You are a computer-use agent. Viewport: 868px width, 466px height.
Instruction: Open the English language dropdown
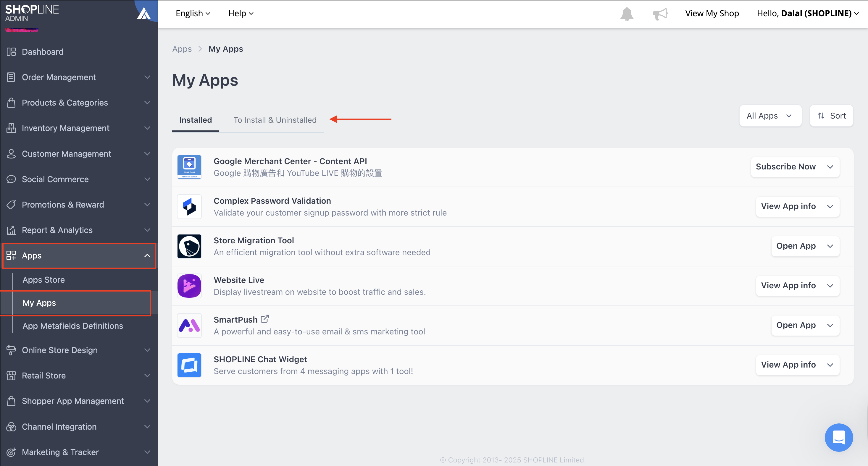193,14
